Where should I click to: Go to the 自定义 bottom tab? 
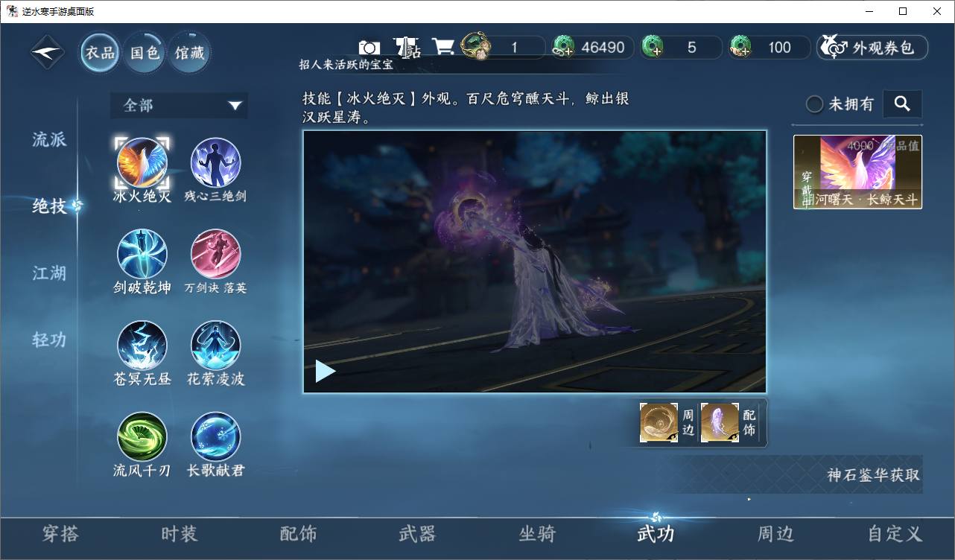(x=895, y=534)
